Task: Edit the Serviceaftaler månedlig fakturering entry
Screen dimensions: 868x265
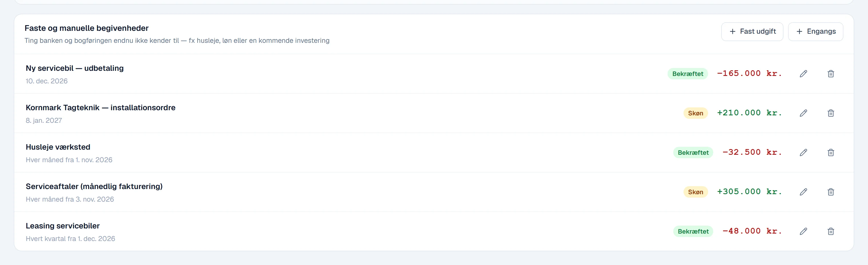Action: pyautogui.click(x=803, y=192)
